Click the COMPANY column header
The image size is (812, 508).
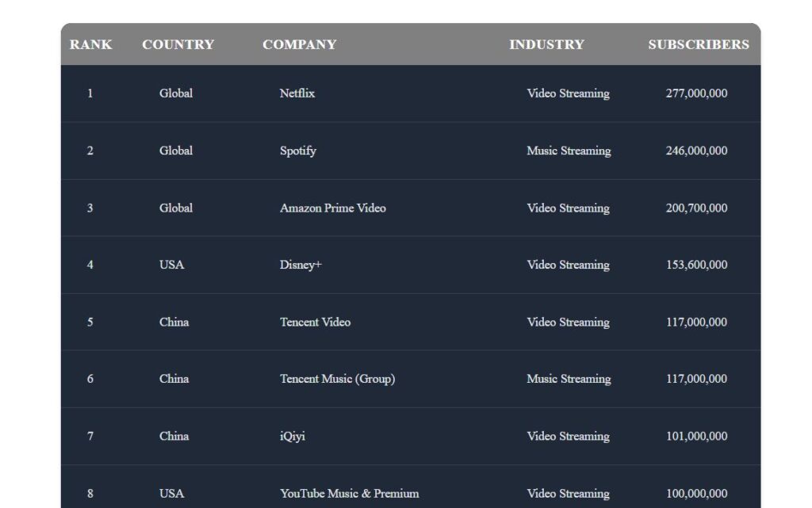tap(299, 44)
